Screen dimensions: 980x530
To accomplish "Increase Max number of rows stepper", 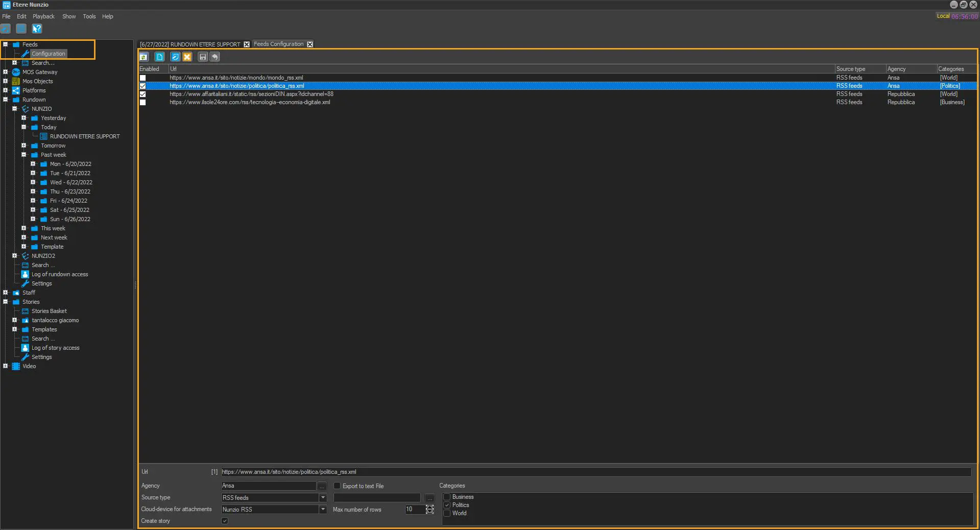I will point(430,507).
